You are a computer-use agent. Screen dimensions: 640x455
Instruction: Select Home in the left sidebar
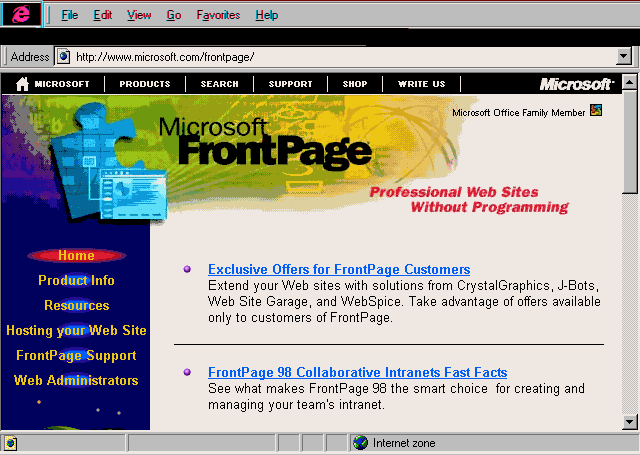coord(76,255)
